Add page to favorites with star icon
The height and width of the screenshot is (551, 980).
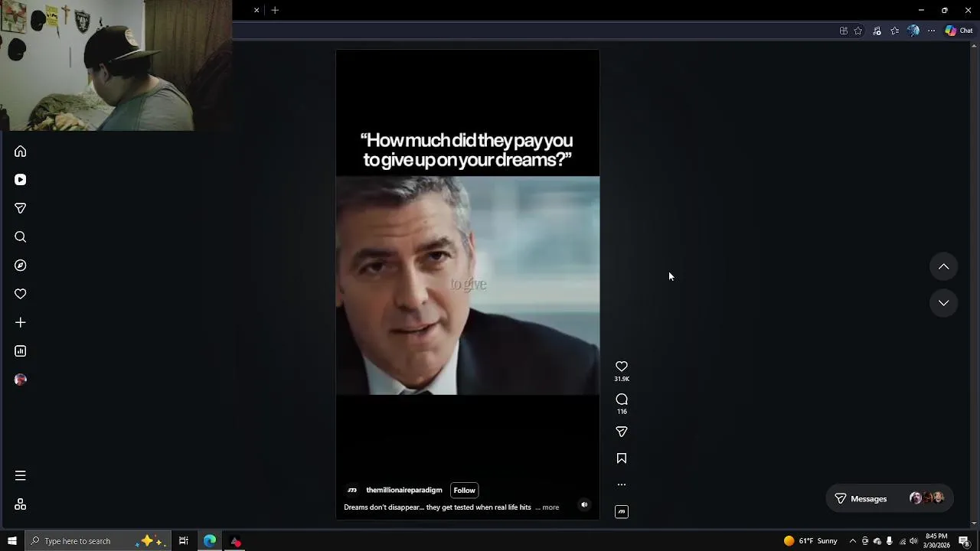click(x=858, y=31)
